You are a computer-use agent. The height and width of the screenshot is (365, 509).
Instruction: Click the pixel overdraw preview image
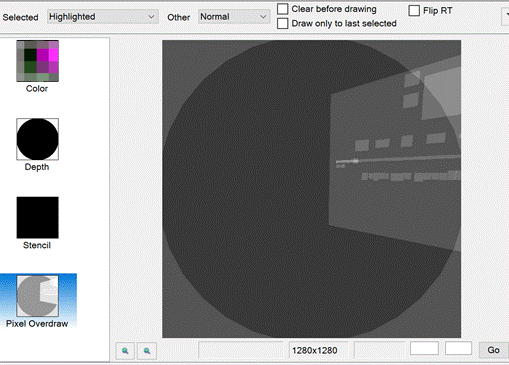pyautogui.click(x=312, y=189)
